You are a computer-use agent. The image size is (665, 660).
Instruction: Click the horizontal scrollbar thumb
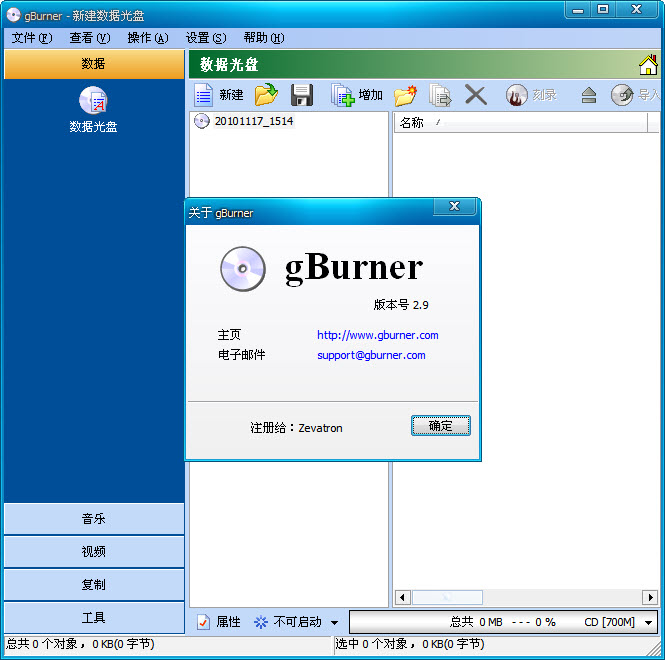point(447,597)
